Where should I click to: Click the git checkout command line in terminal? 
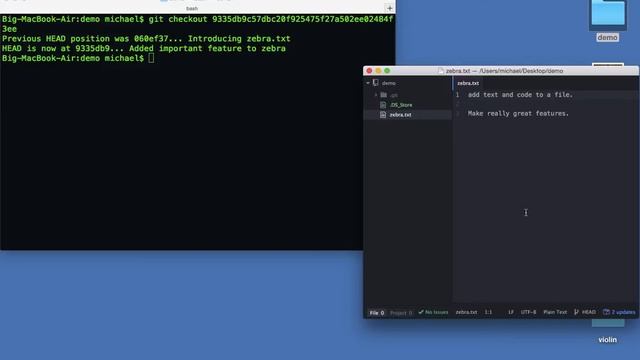[x=198, y=24]
